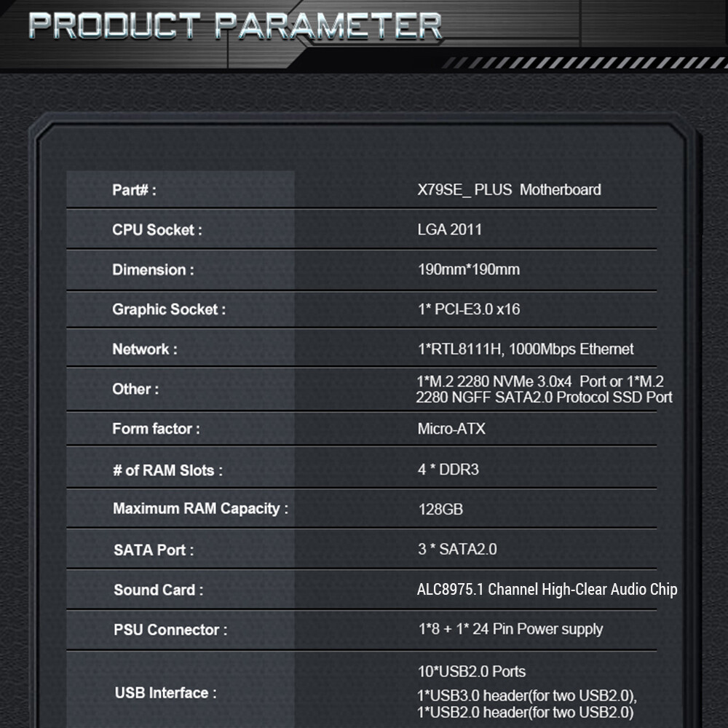
Task: Click the ALC897 audio chip text
Action: tap(546, 590)
